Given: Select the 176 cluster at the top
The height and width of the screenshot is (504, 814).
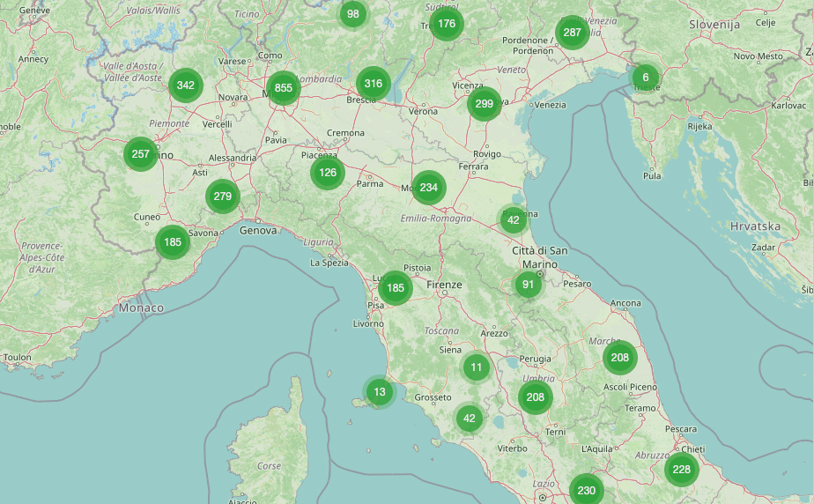Looking at the screenshot, I should coord(447,24).
